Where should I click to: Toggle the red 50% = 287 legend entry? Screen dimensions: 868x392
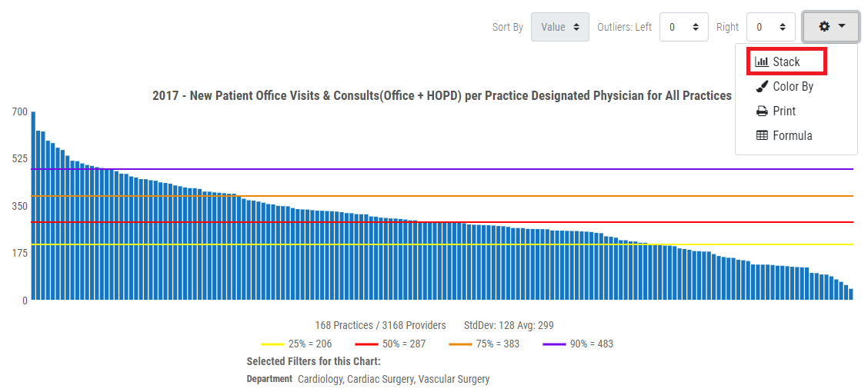pyautogui.click(x=390, y=344)
